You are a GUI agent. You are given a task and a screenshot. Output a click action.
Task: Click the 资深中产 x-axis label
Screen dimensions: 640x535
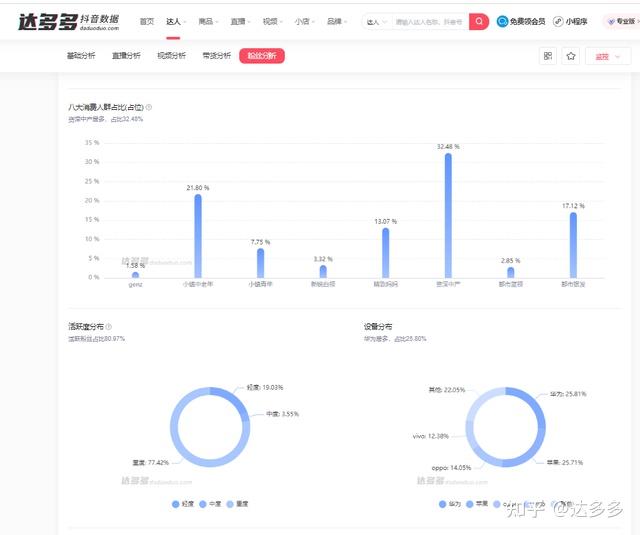[x=448, y=284]
